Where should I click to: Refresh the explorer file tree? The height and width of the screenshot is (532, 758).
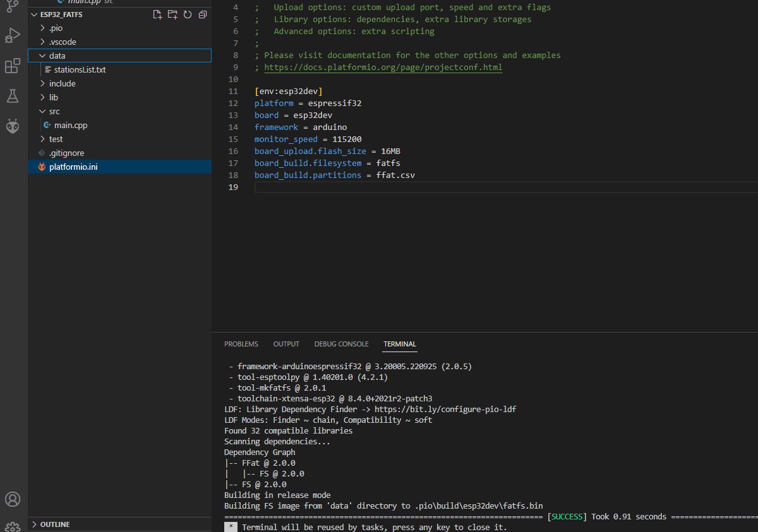coord(188,15)
